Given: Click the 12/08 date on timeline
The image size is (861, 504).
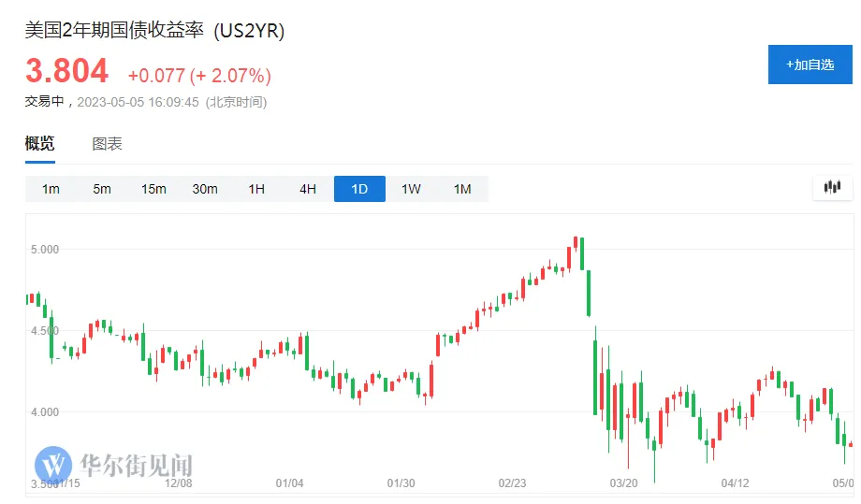Looking at the screenshot, I should point(178,483).
